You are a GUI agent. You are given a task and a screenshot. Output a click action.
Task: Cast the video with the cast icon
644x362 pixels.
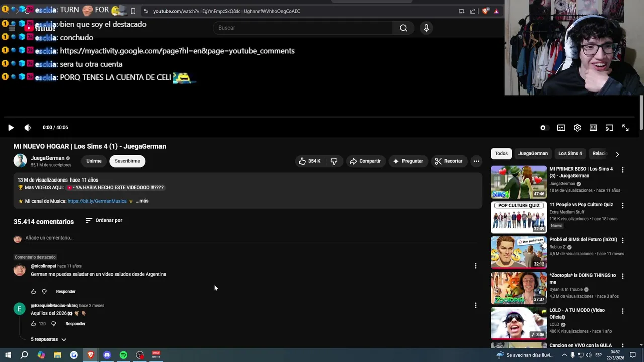click(x=609, y=128)
